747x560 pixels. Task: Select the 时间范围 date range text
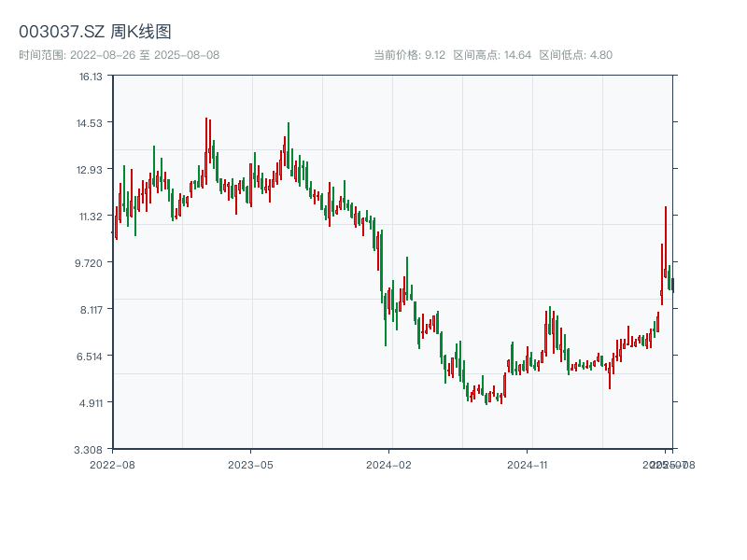[119, 55]
